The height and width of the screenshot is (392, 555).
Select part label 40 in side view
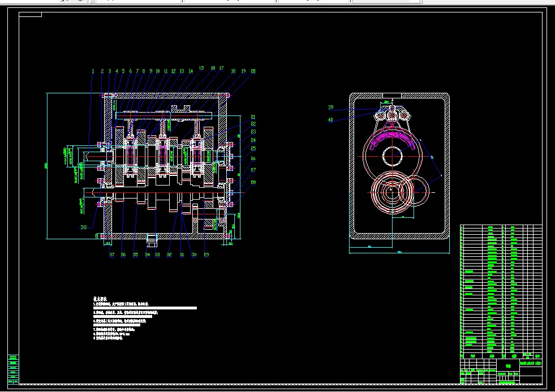click(x=330, y=120)
